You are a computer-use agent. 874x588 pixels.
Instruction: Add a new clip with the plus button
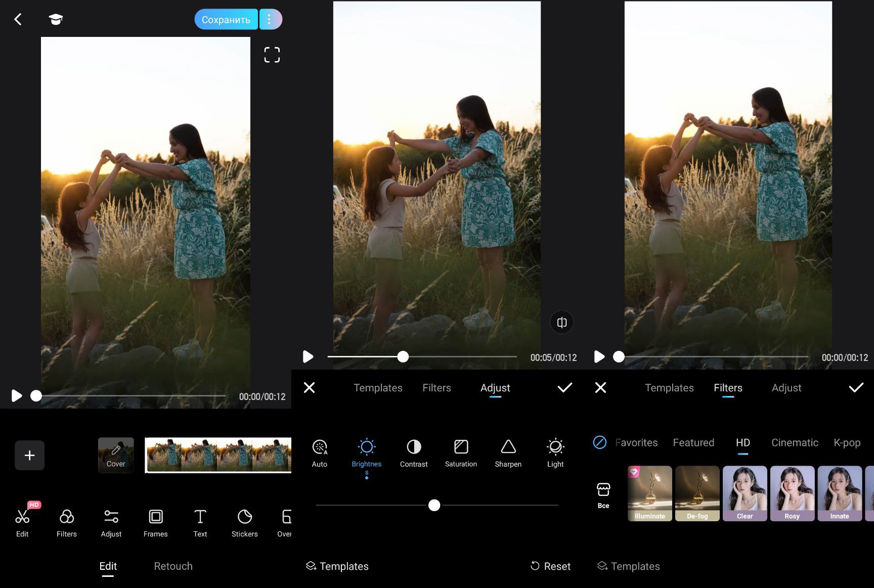29,455
